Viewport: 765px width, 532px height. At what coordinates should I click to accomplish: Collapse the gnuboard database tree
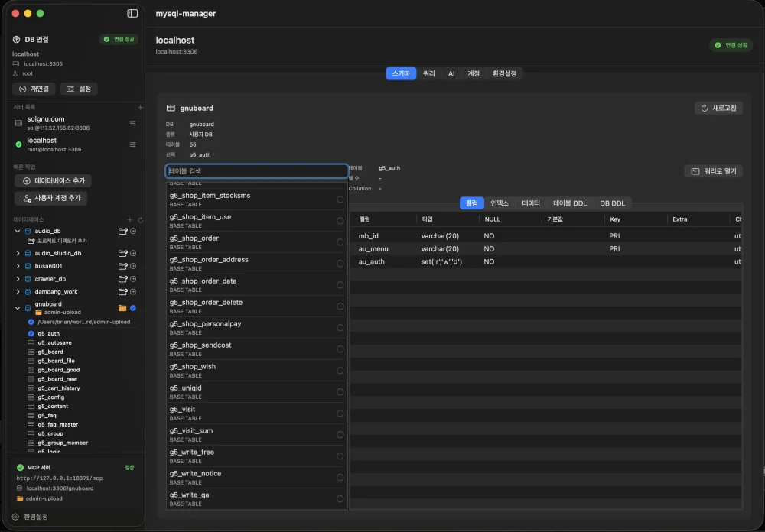click(x=18, y=308)
